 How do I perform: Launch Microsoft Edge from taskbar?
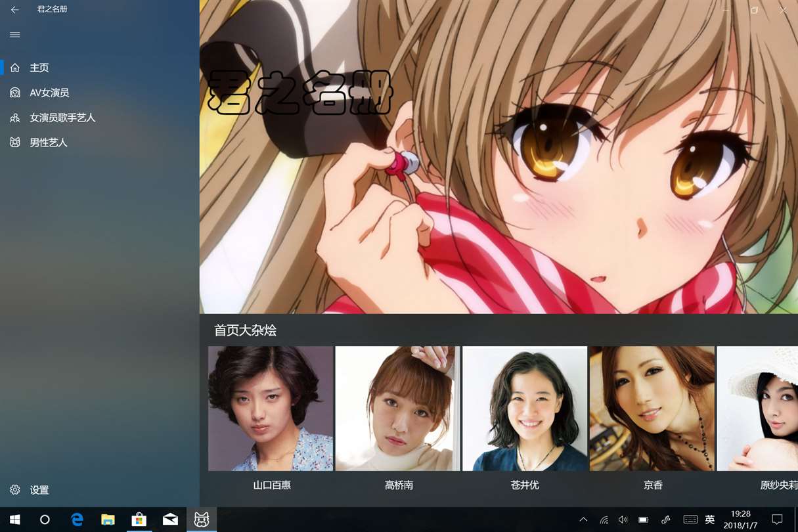click(77, 520)
